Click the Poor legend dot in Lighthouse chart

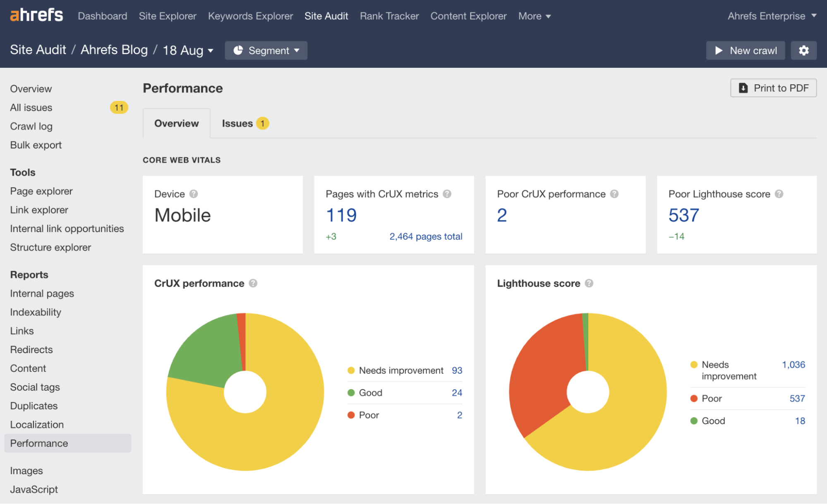pyautogui.click(x=694, y=398)
